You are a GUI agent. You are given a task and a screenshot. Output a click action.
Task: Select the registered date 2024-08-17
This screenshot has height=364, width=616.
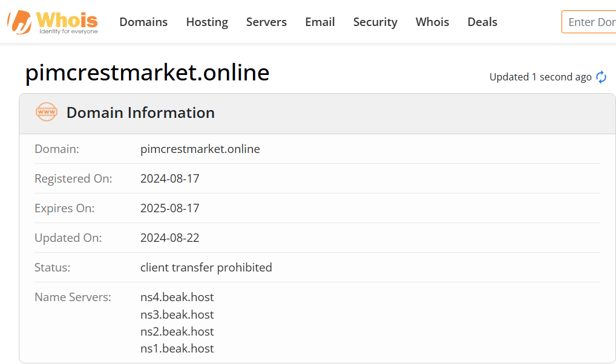169,178
